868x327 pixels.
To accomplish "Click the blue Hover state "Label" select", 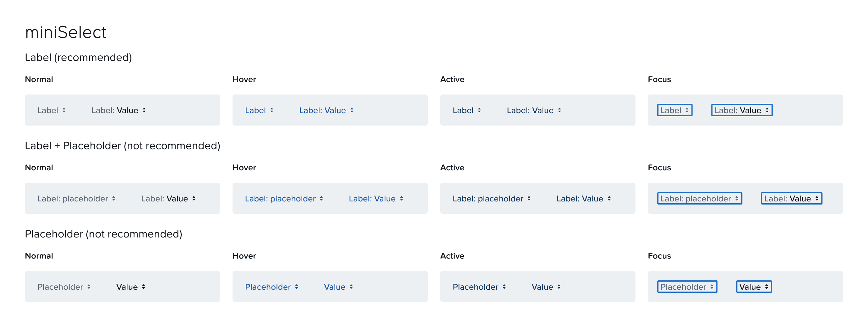I will [x=259, y=110].
